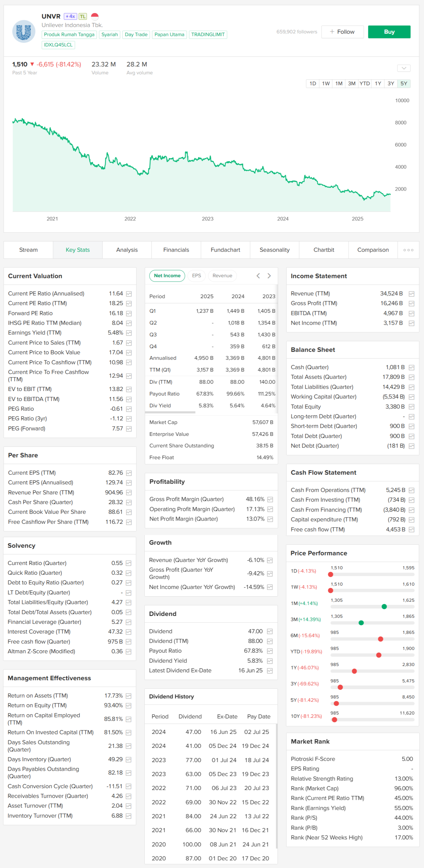This screenshot has height=868, width=424.
Task: Open the Analysis tab
Action: [x=127, y=250]
